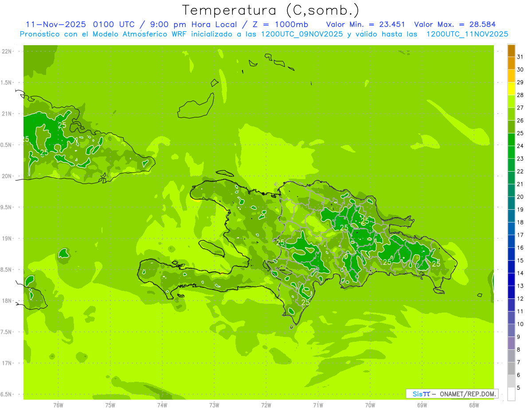532x411 pixels.
Task: Click the "17N" latitude axis label
Action: pos(7,363)
